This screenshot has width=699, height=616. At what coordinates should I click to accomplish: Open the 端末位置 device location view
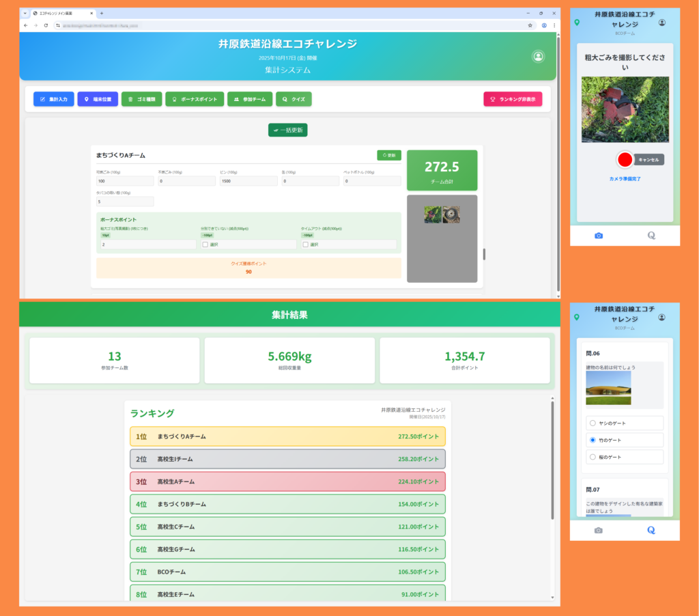click(98, 99)
